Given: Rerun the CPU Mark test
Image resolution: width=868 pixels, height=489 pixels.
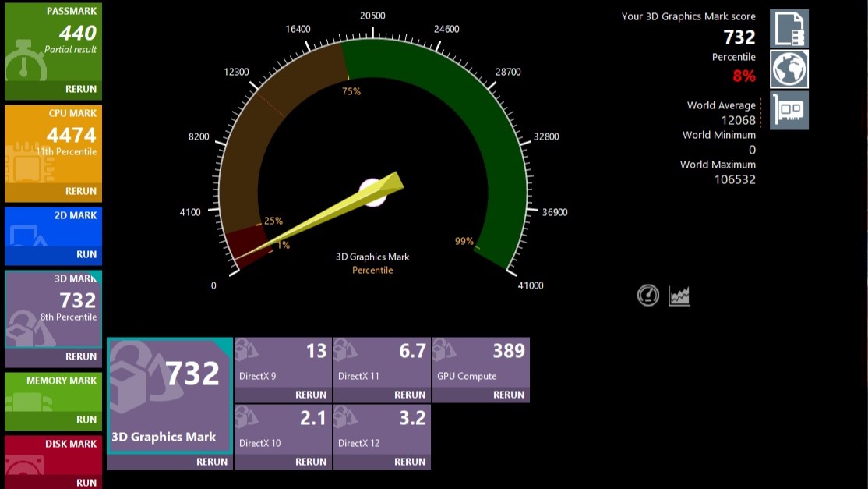Looking at the screenshot, I should pyautogui.click(x=81, y=191).
